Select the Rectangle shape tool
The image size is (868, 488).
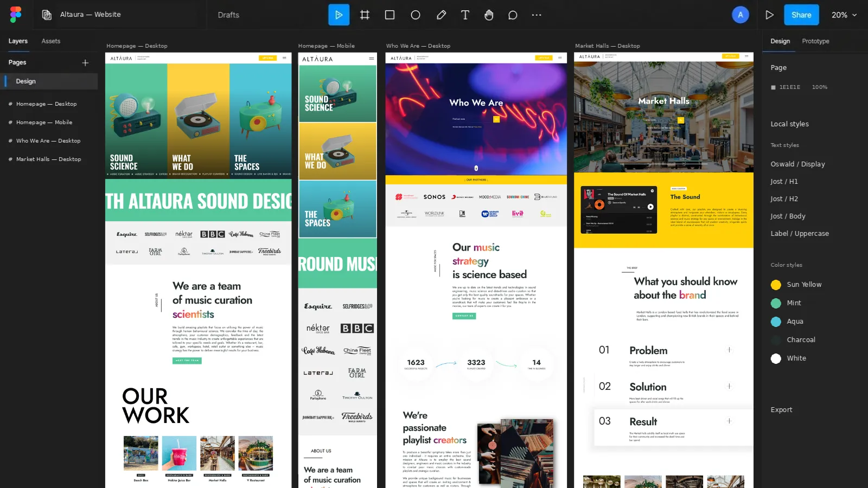(390, 15)
